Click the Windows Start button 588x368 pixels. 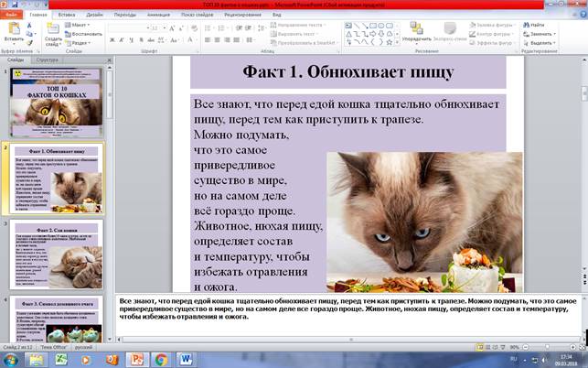[x=11, y=359]
